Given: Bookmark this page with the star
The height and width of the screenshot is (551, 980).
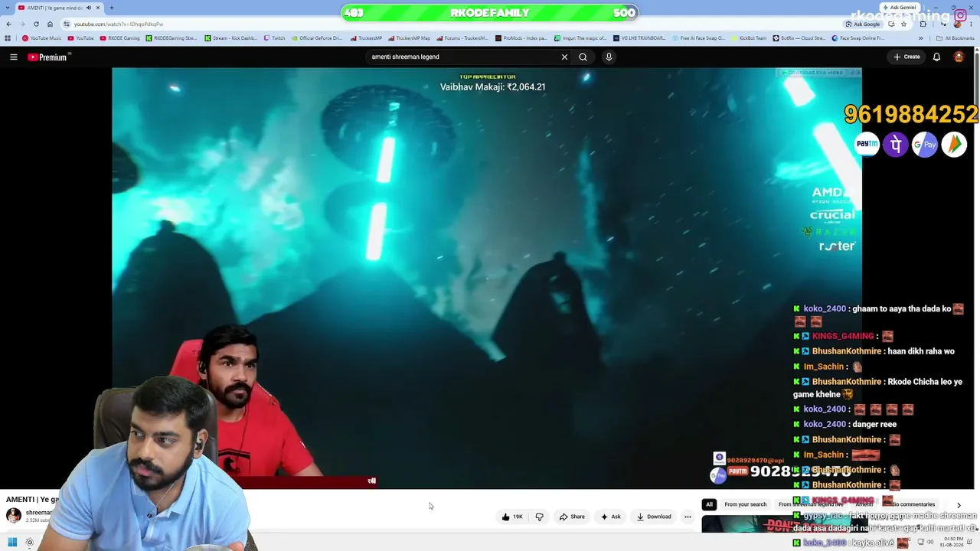Looking at the screenshot, I should coord(903,24).
